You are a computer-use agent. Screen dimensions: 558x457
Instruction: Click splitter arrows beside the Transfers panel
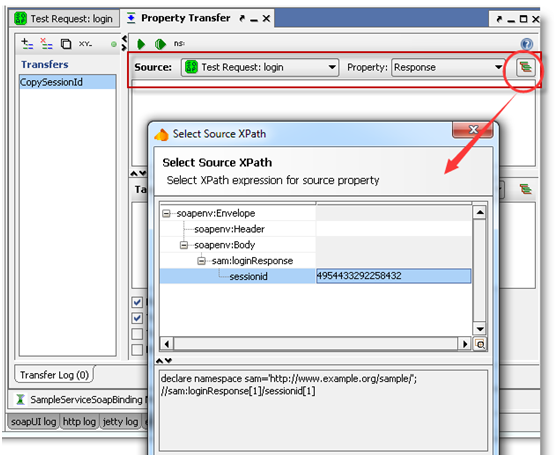click(x=124, y=43)
